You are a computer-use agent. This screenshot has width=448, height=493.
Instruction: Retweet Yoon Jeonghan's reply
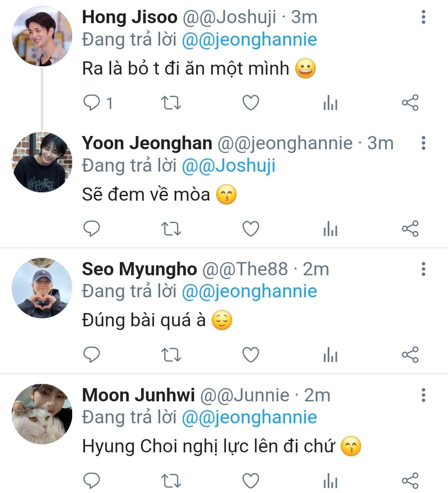(171, 228)
